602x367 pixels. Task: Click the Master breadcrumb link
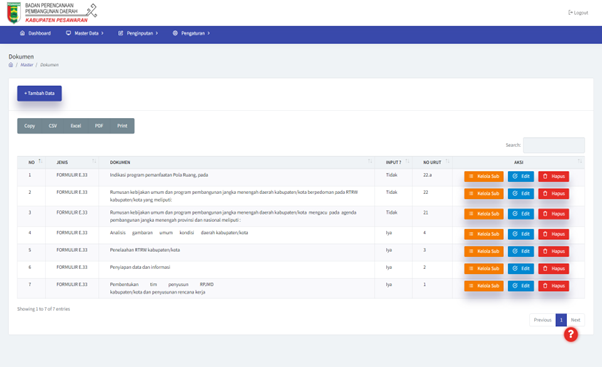tap(27, 65)
